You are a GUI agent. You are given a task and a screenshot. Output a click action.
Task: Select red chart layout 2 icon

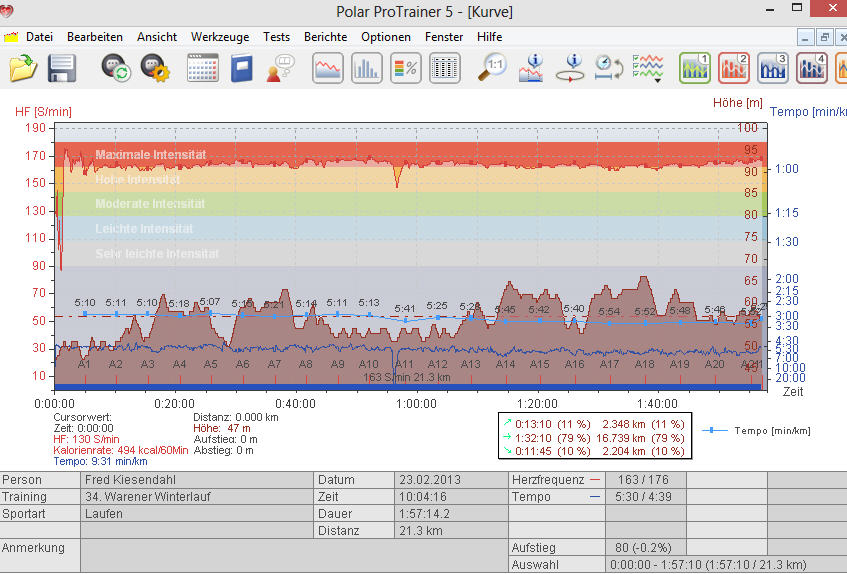(734, 68)
